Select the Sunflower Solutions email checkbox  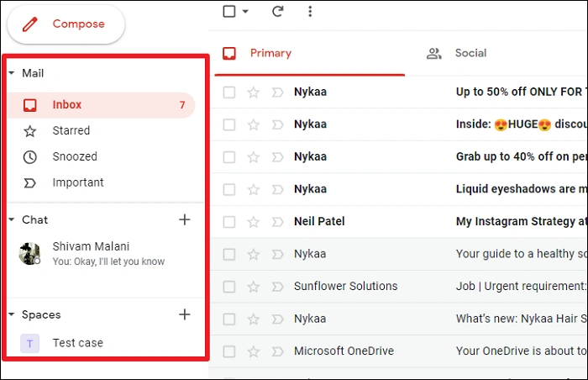pos(229,287)
